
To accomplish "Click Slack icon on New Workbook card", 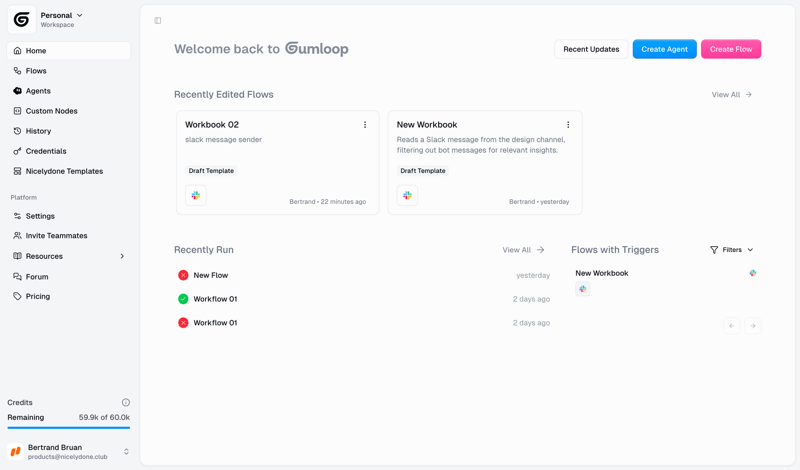I will (407, 195).
